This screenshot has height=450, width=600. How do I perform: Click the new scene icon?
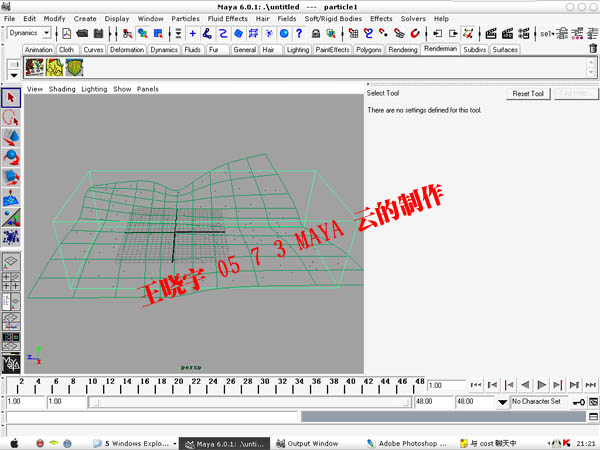[x=67, y=33]
